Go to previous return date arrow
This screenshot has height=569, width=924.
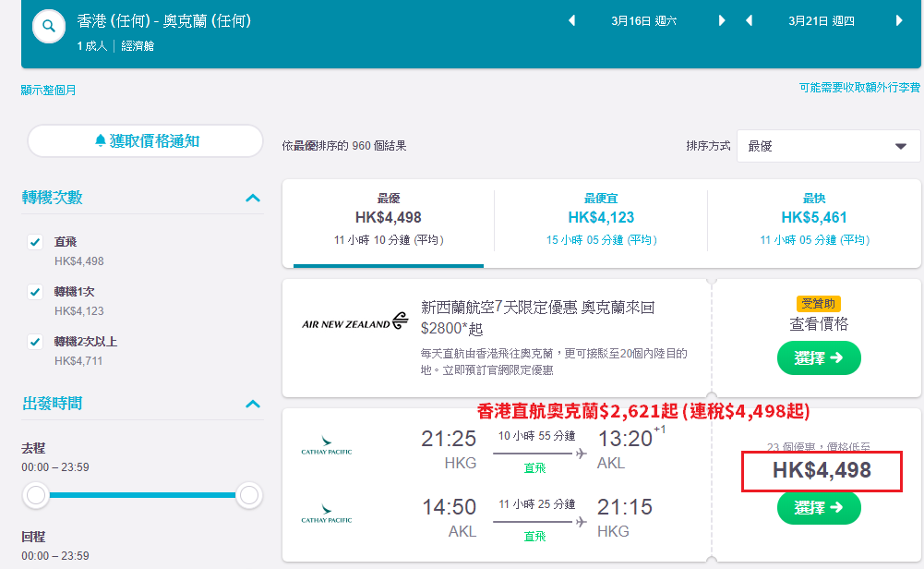click(749, 21)
